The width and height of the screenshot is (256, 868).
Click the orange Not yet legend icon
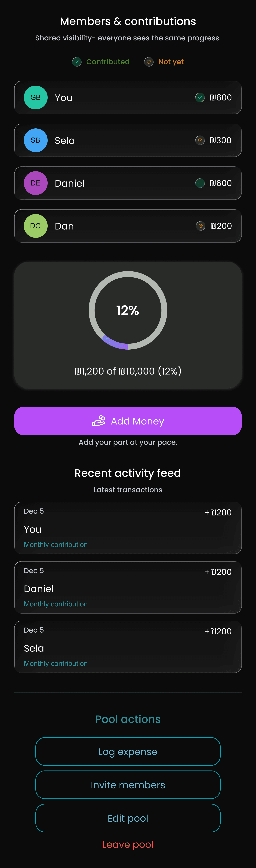(149, 62)
